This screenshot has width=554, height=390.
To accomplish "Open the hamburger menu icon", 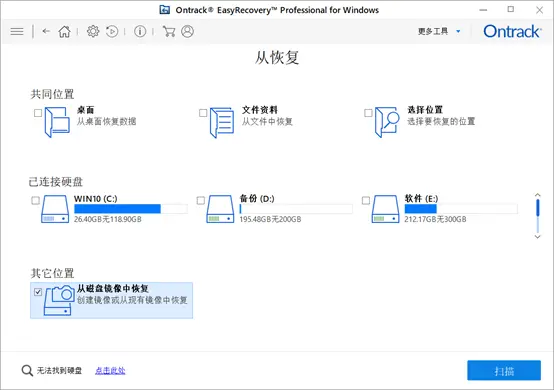I will click(x=17, y=32).
